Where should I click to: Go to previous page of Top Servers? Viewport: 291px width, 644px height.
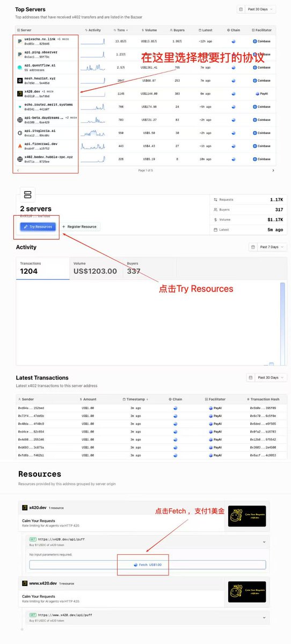tap(19, 170)
